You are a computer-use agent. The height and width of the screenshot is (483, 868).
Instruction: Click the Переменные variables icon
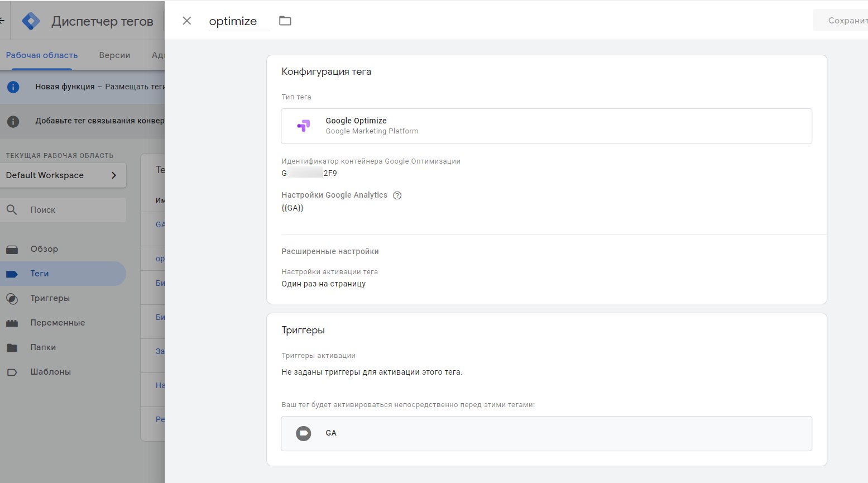tap(12, 323)
